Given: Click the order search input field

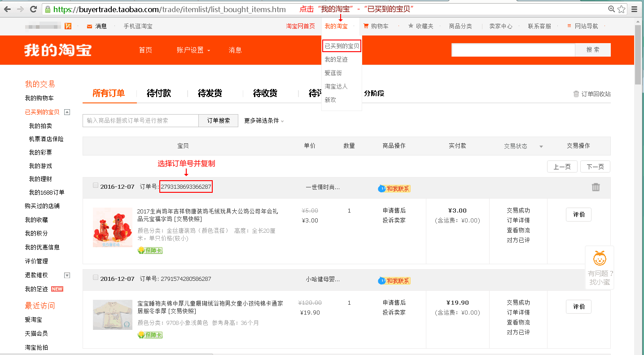Looking at the screenshot, I should (x=140, y=120).
